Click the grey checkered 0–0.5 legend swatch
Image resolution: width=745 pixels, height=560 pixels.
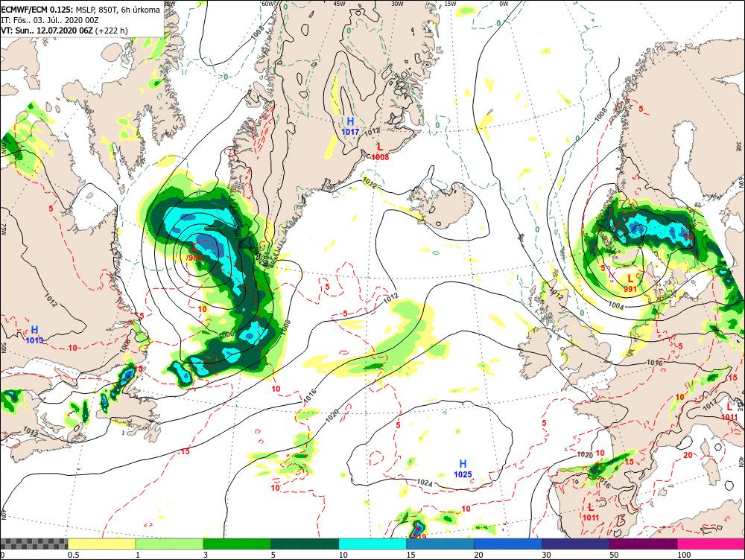point(34,544)
